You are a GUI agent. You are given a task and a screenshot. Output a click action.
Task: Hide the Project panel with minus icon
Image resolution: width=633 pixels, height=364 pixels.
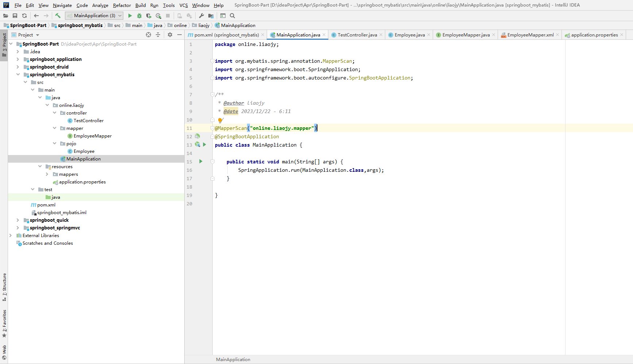coord(180,35)
